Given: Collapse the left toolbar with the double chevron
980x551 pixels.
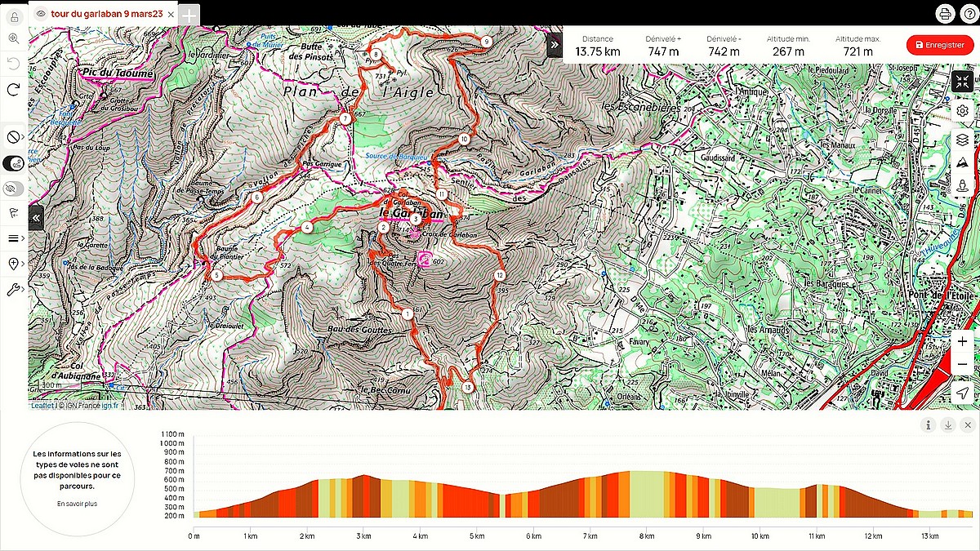Looking at the screenshot, I should pyautogui.click(x=36, y=218).
